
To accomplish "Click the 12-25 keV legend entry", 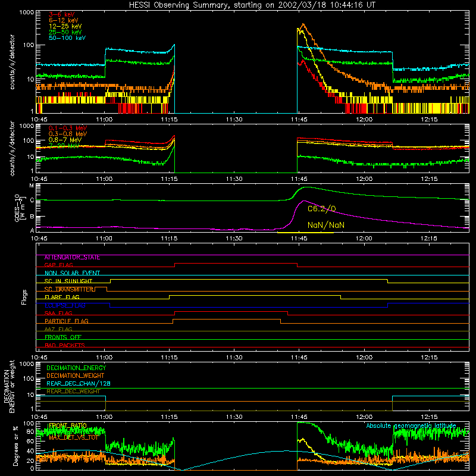I will tap(65, 26).
